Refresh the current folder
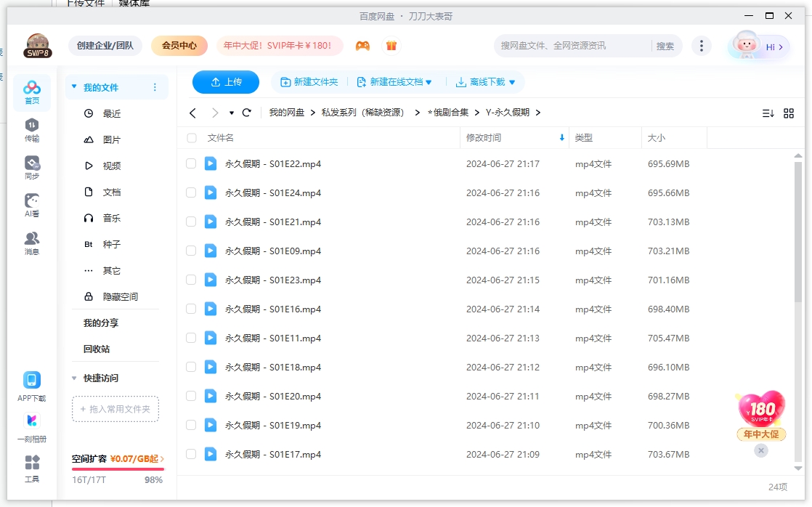Screen dimensions: 812x507 coord(247,113)
